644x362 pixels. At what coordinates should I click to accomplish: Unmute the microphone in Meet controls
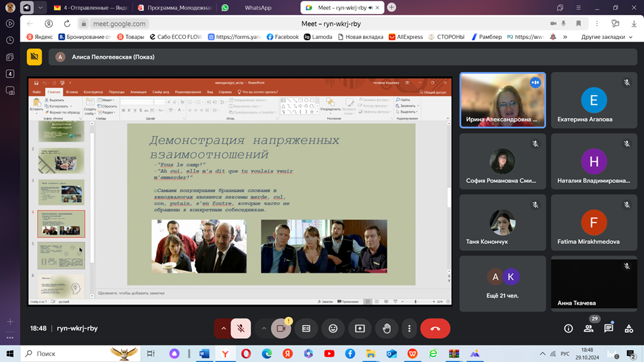(x=241, y=328)
